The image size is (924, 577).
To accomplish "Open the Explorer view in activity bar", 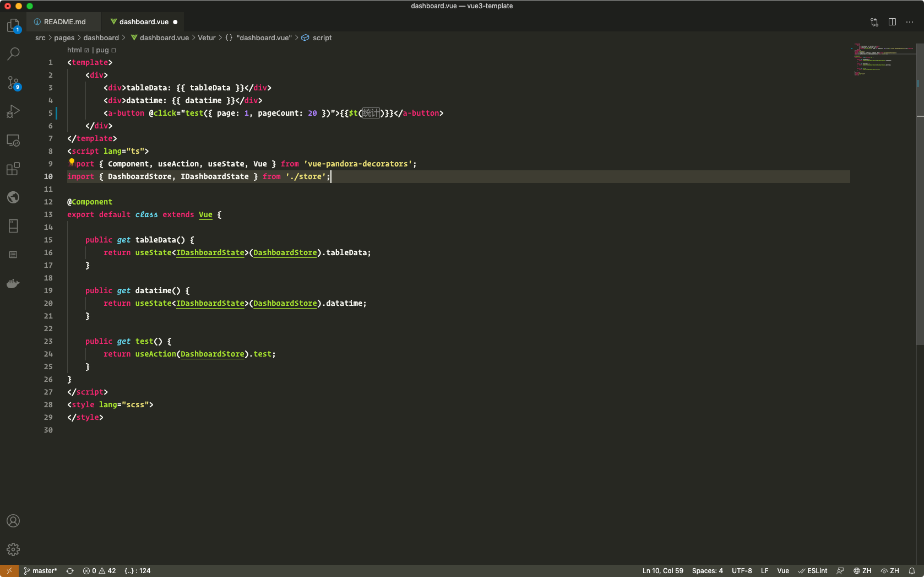I will [x=13, y=25].
